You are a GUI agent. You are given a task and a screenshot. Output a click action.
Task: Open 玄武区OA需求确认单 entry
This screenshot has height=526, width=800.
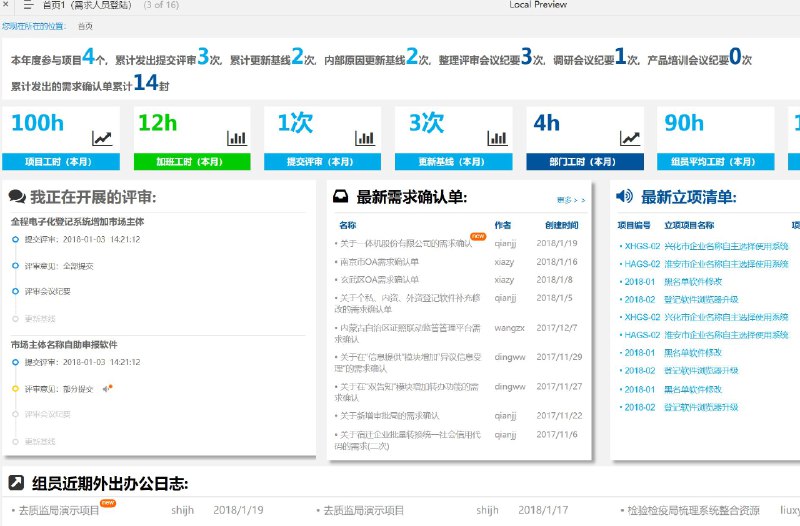pyautogui.click(x=379, y=280)
